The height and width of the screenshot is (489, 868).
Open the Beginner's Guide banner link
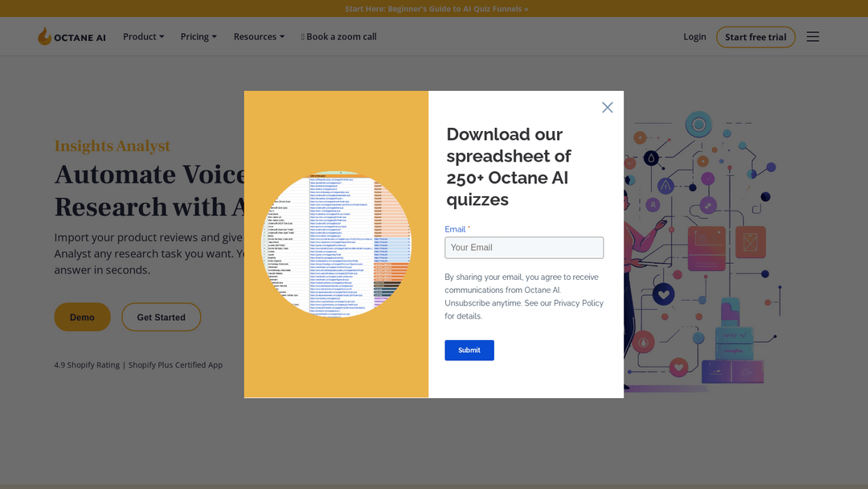pyautogui.click(x=436, y=9)
